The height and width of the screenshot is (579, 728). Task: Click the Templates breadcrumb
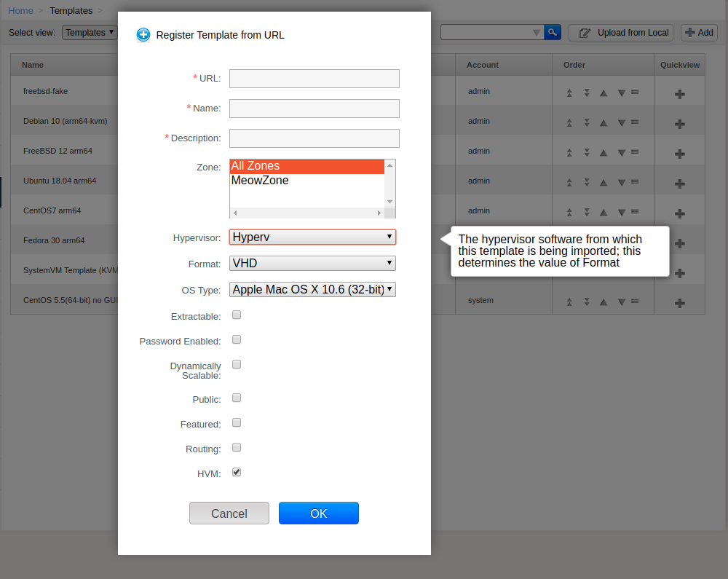(71, 11)
